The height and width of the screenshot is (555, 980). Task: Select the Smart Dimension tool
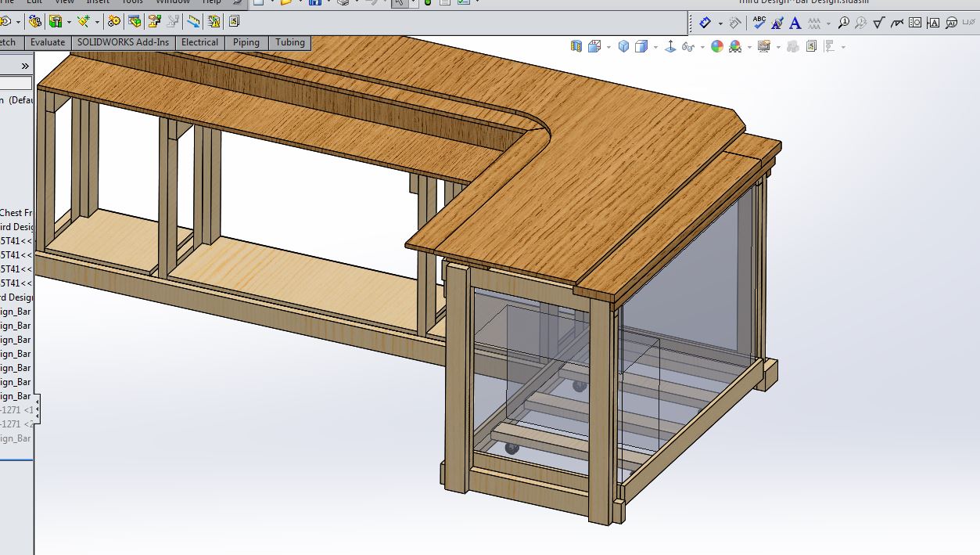tap(705, 23)
